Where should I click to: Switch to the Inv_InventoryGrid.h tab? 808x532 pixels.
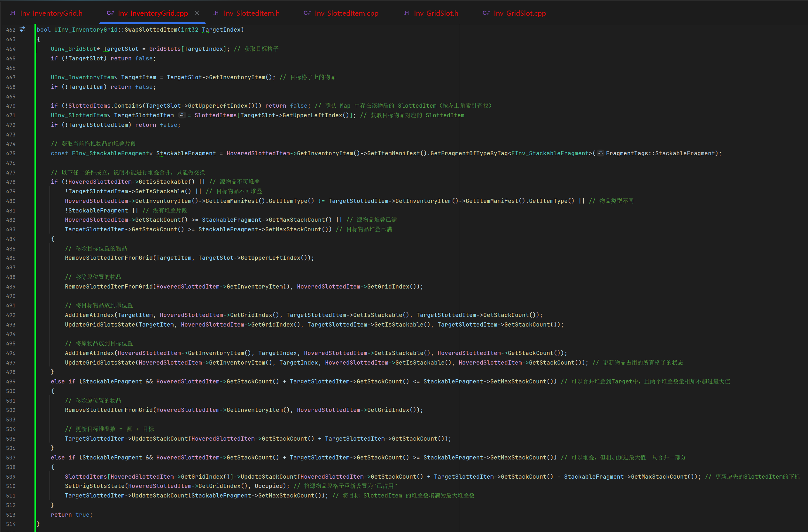tap(51, 13)
